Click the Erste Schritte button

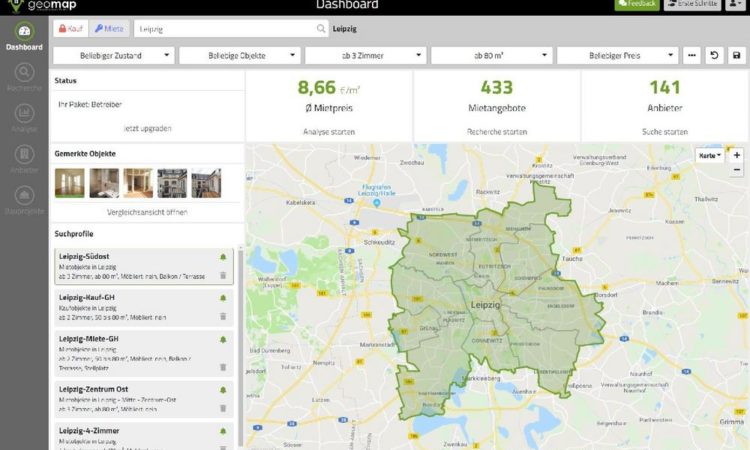[x=692, y=4]
